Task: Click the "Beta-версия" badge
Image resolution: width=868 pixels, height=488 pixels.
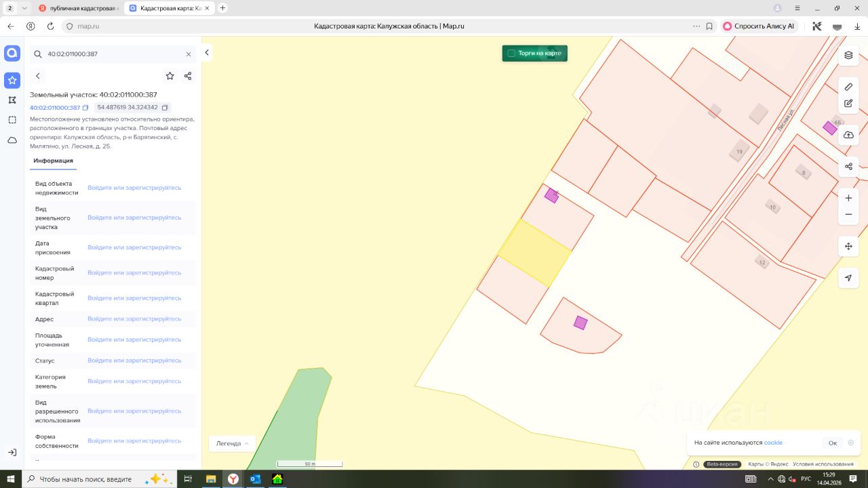Action: pyautogui.click(x=722, y=464)
